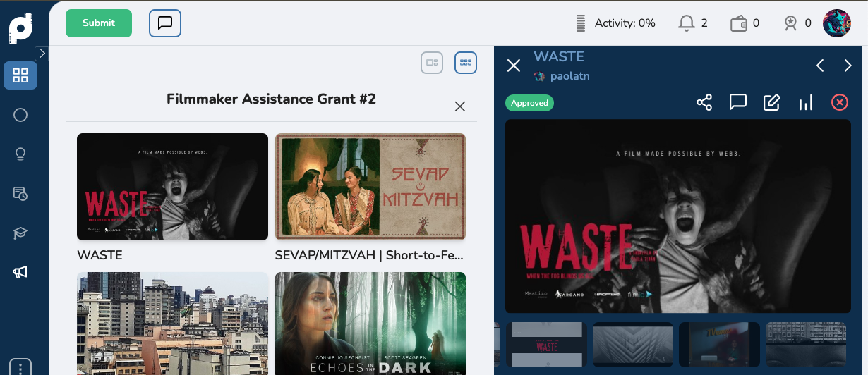Select the WASTE title card thumbnail in strip
This screenshot has height=375, width=868.
[547, 345]
